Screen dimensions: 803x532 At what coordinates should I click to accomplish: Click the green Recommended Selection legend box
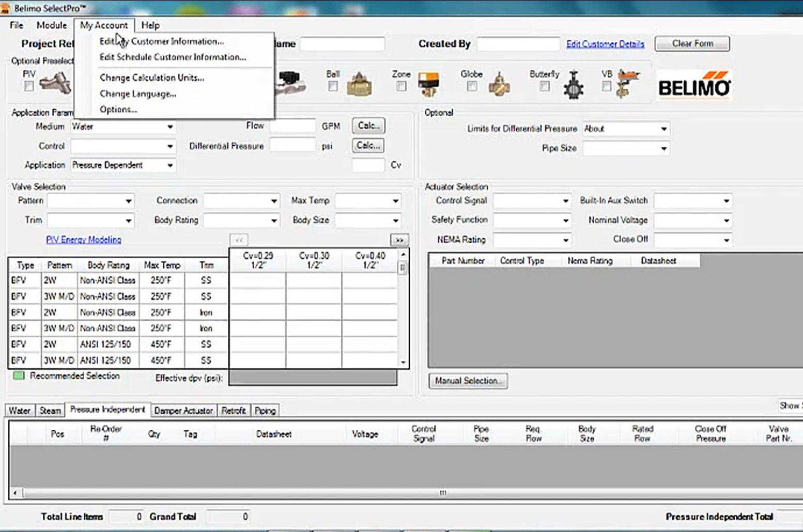point(19,375)
